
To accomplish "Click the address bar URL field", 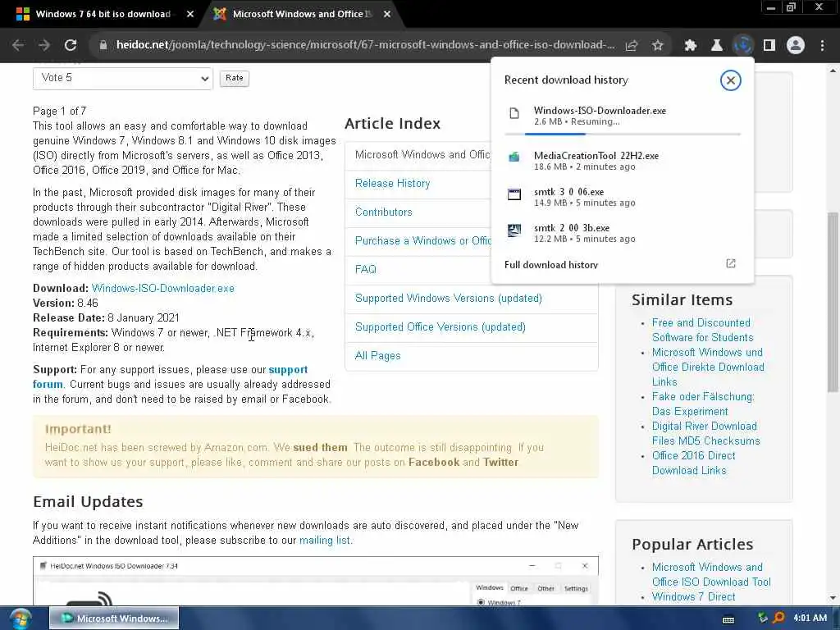I will point(365,45).
